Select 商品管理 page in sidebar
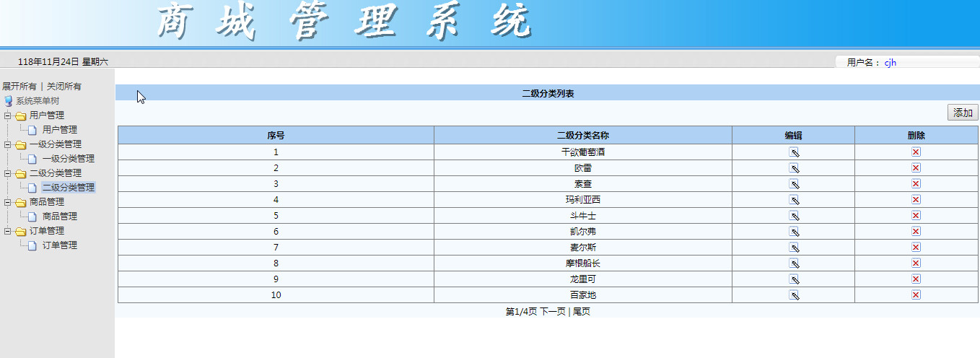980x358 pixels. pos(59,217)
